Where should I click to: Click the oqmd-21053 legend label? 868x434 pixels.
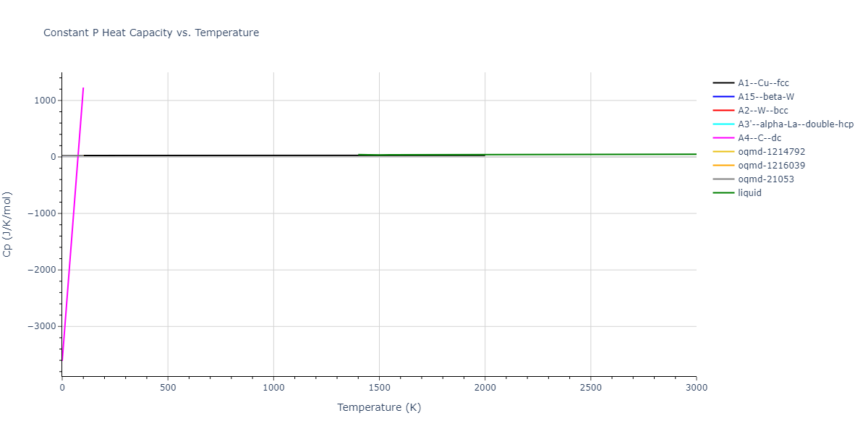[766, 179]
